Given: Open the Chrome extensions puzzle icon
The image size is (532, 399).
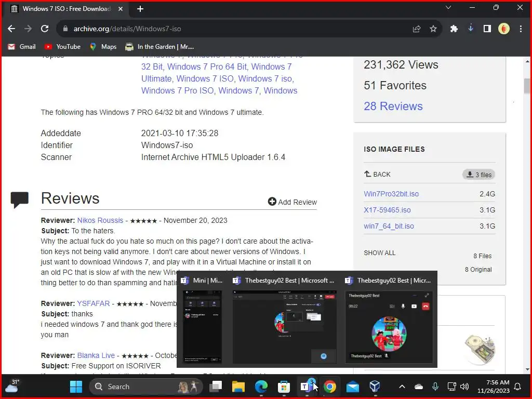Looking at the screenshot, I should [x=454, y=29].
